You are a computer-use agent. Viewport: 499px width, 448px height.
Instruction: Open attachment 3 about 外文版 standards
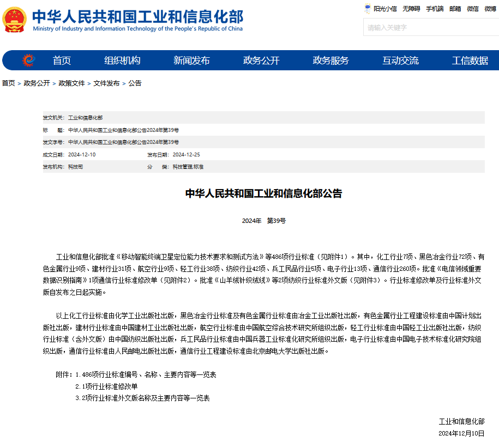point(142,398)
